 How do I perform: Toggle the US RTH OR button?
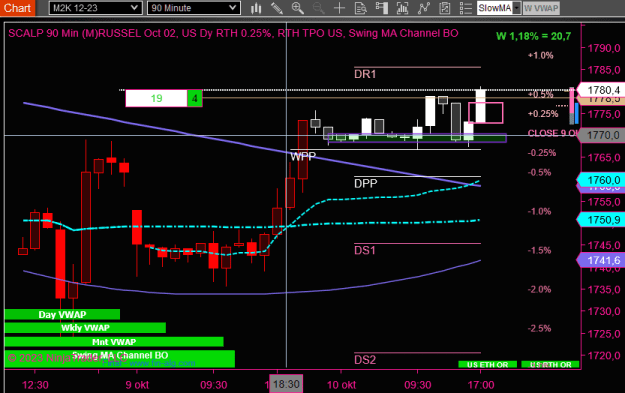(550, 364)
